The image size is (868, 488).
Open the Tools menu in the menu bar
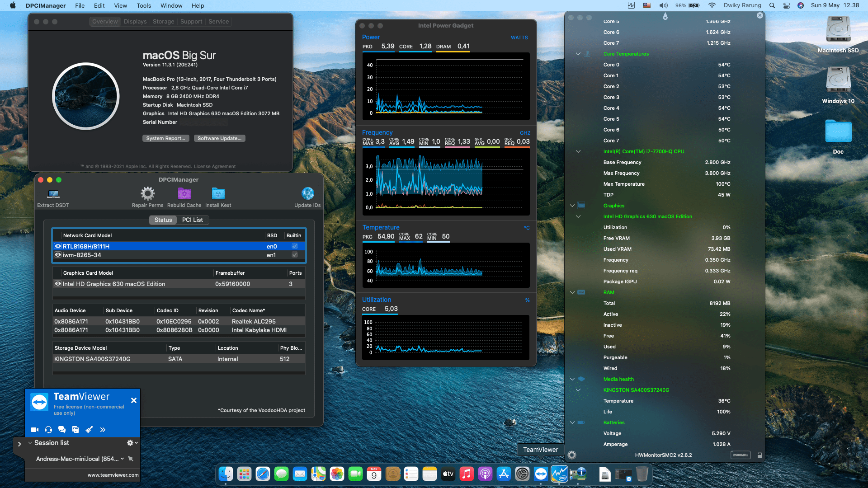(144, 5)
